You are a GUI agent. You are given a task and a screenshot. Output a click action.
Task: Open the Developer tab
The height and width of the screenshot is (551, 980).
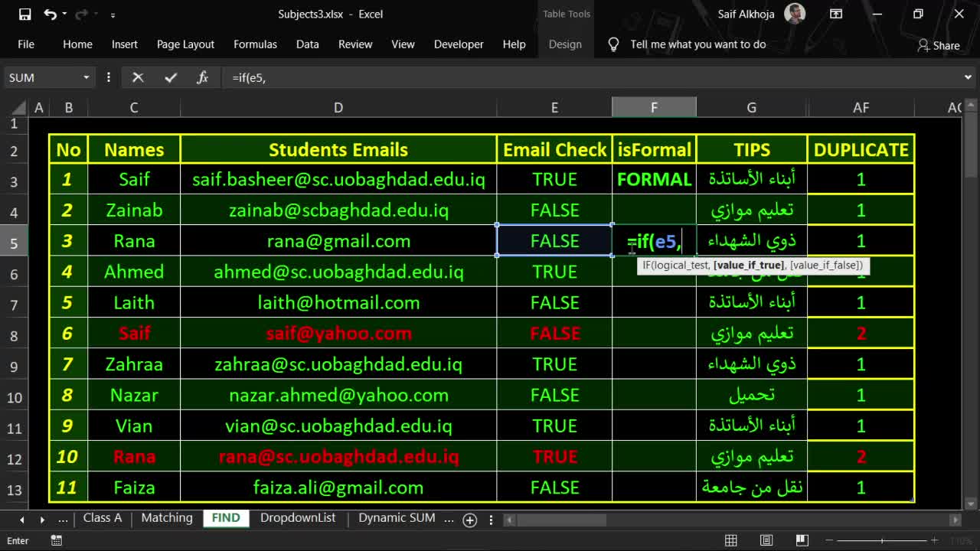coord(459,44)
